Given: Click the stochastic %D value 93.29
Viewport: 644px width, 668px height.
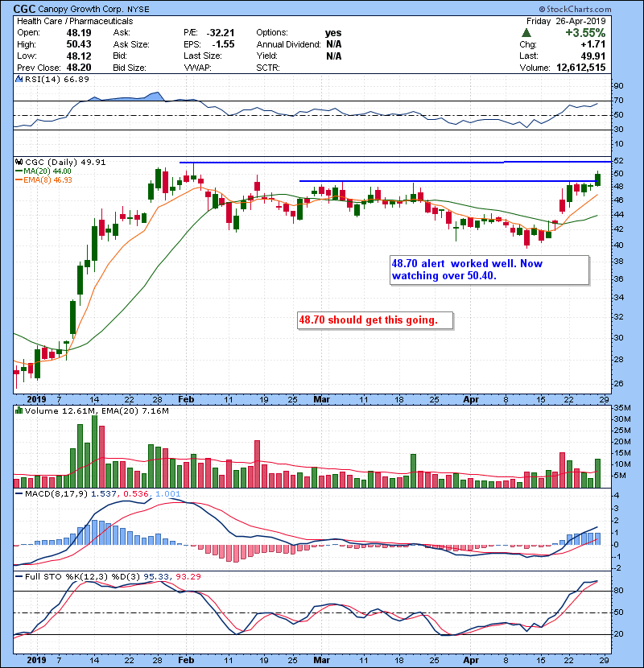Looking at the screenshot, I should click(x=188, y=576).
